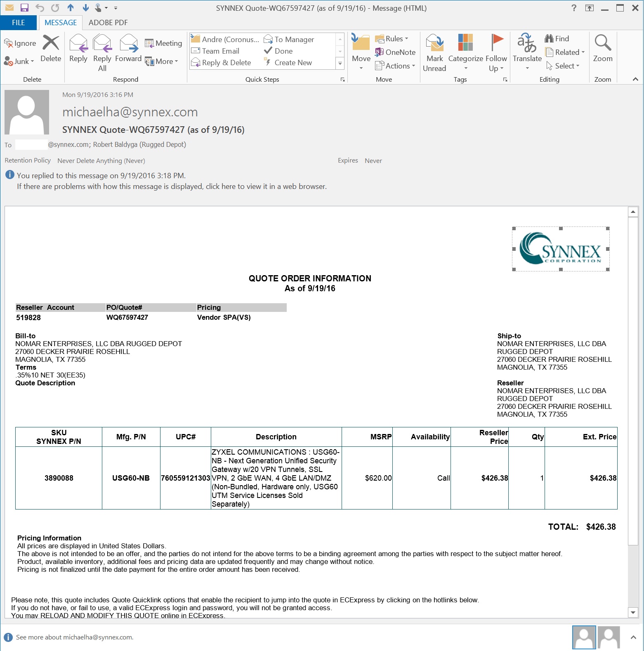Open the Follow Up flag dropdown
Screen dimensions: 644x651
496,53
